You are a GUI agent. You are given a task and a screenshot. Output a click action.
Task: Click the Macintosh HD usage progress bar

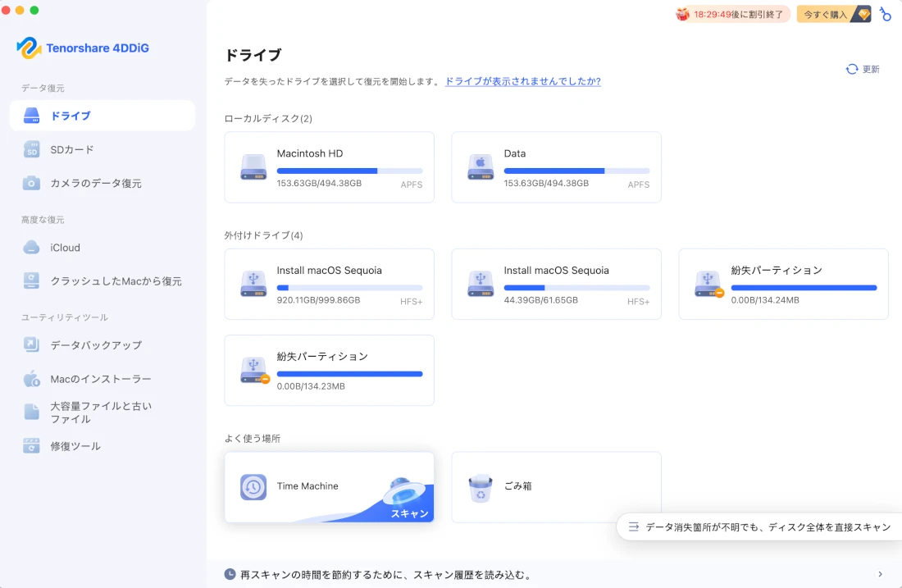pos(350,171)
